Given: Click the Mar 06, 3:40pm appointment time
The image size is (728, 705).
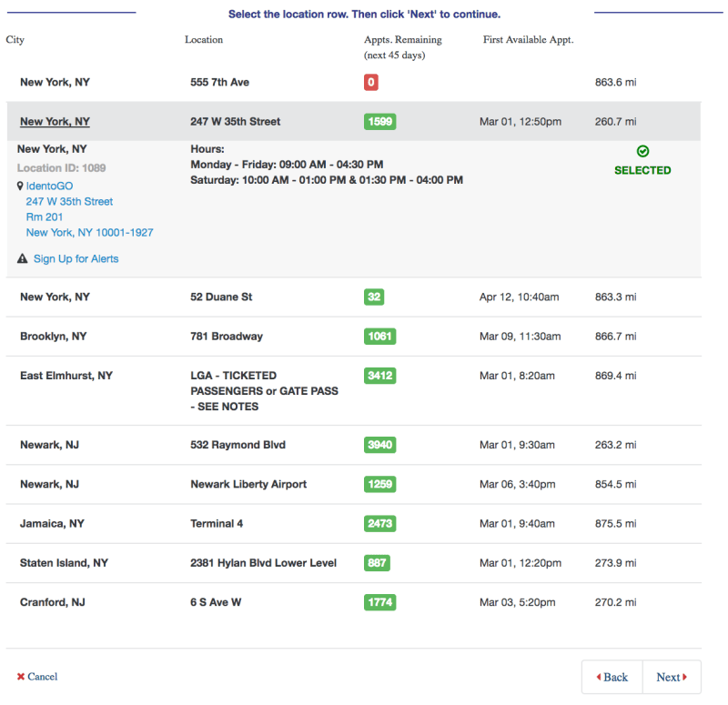Looking at the screenshot, I should 517,485.
